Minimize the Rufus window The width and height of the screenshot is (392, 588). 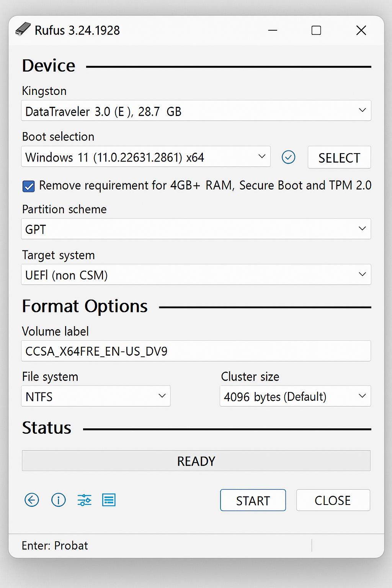[273, 30]
